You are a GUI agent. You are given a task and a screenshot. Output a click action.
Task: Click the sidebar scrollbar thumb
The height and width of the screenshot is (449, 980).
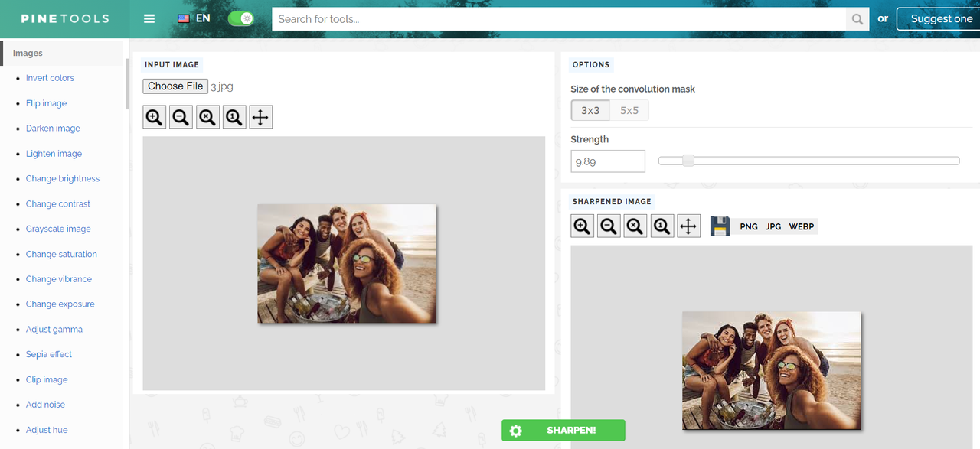pos(127,84)
